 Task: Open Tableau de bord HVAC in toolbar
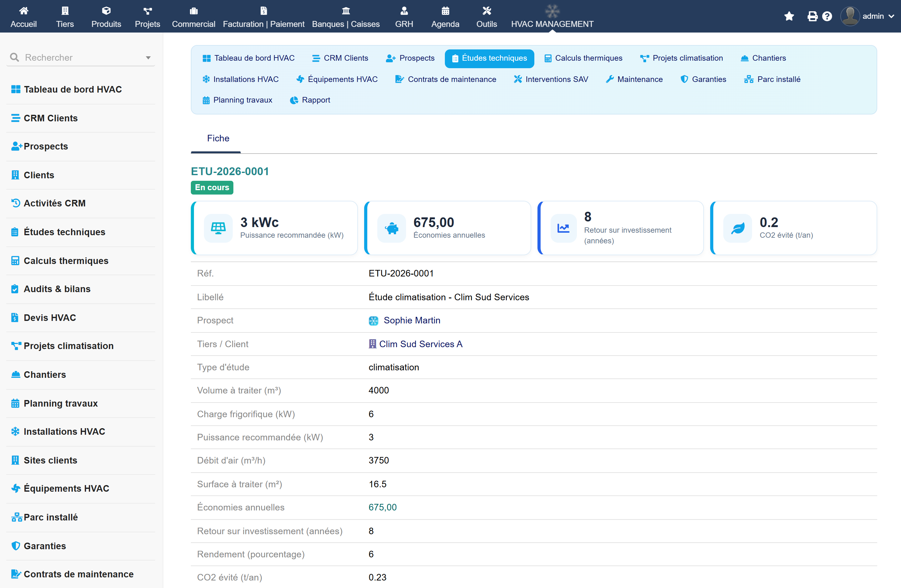249,58
